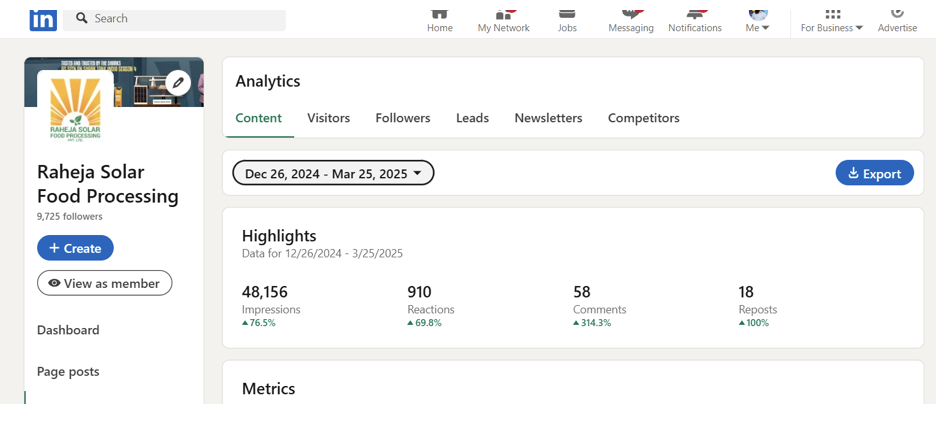Select the Content analytics tab
This screenshot has height=436, width=944.
(x=258, y=118)
